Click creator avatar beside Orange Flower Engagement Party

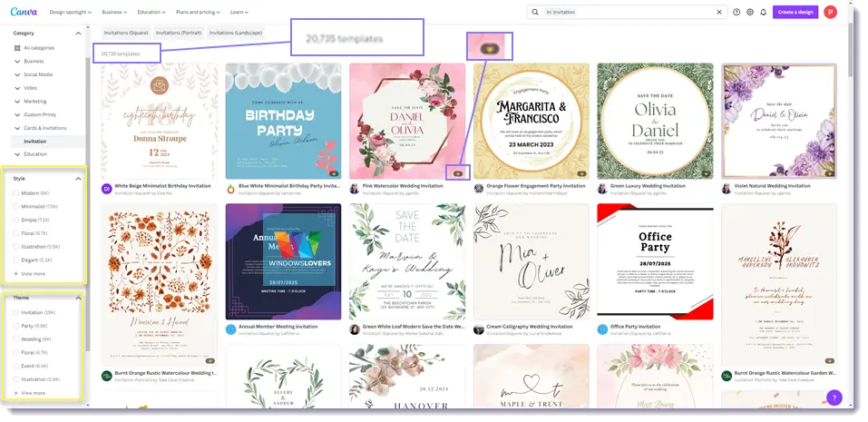pyautogui.click(x=478, y=189)
